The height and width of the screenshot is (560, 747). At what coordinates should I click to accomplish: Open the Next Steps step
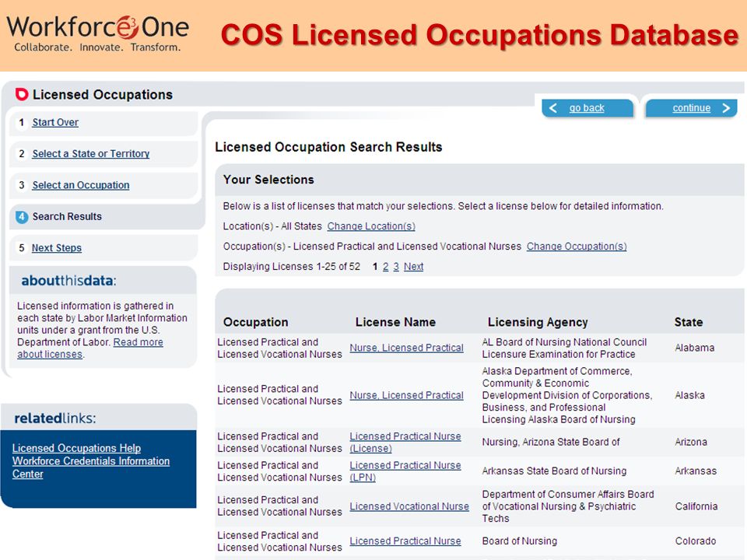pos(56,248)
